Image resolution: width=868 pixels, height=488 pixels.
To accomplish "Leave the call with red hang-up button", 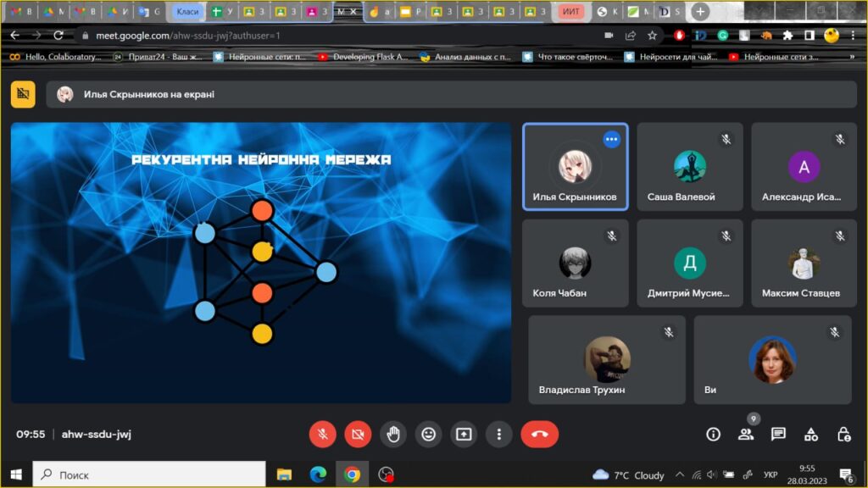I will pos(539,434).
